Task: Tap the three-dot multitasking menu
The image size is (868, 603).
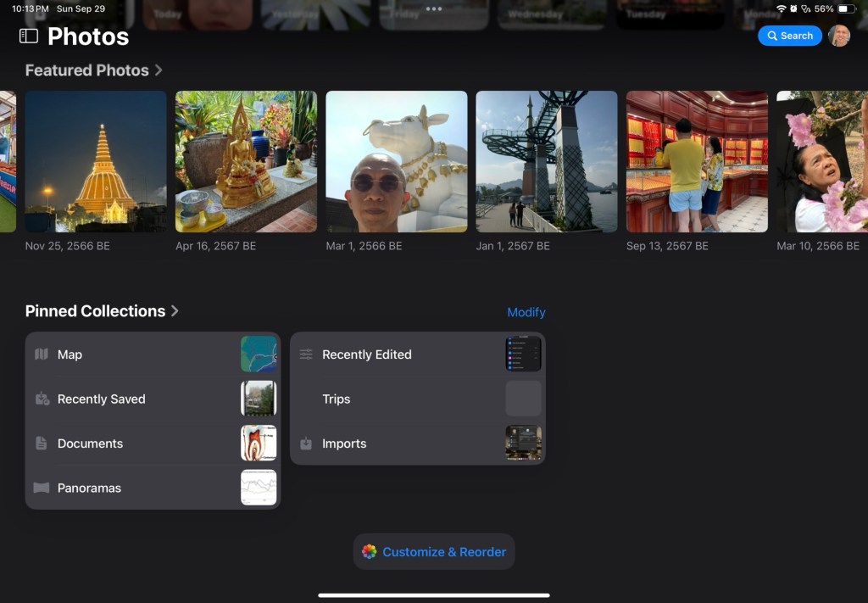Action: click(434, 8)
